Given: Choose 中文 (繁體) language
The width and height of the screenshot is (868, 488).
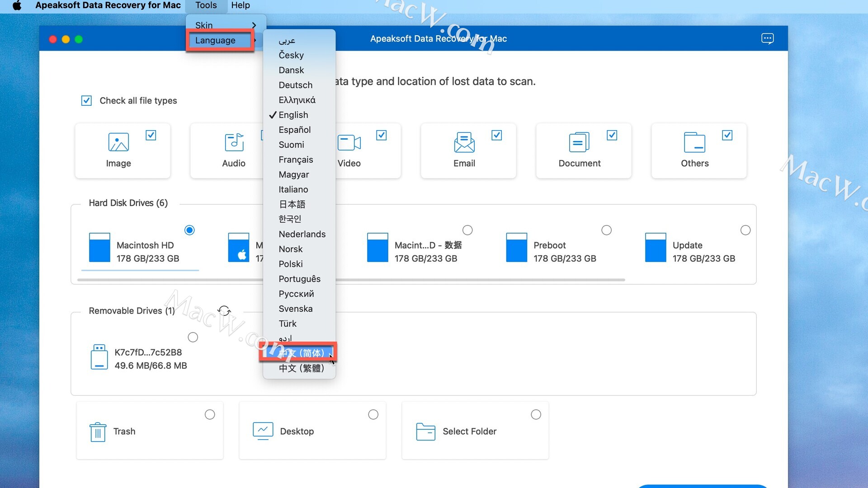Looking at the screenshot, I should pyautogui.click(x=299, y=368).
